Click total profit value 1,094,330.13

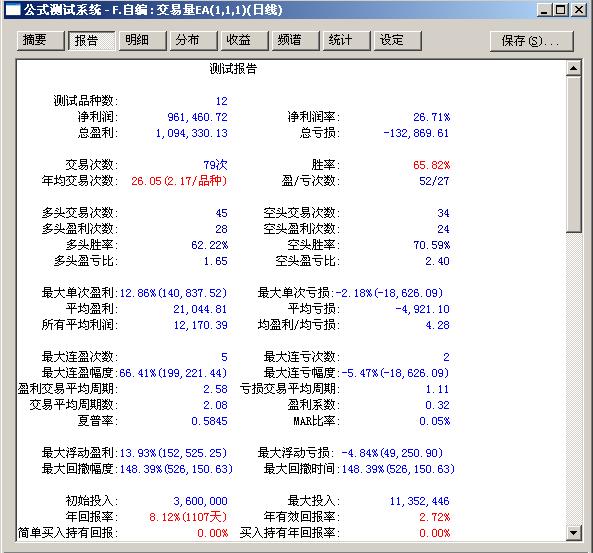(192, 133)
